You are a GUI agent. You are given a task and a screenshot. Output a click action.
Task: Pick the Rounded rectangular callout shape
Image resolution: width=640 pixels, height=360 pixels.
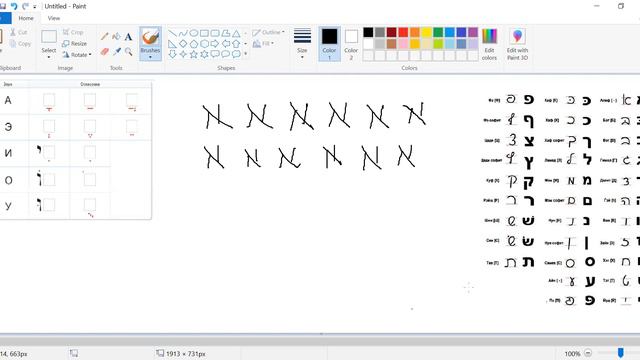point(215,54)
